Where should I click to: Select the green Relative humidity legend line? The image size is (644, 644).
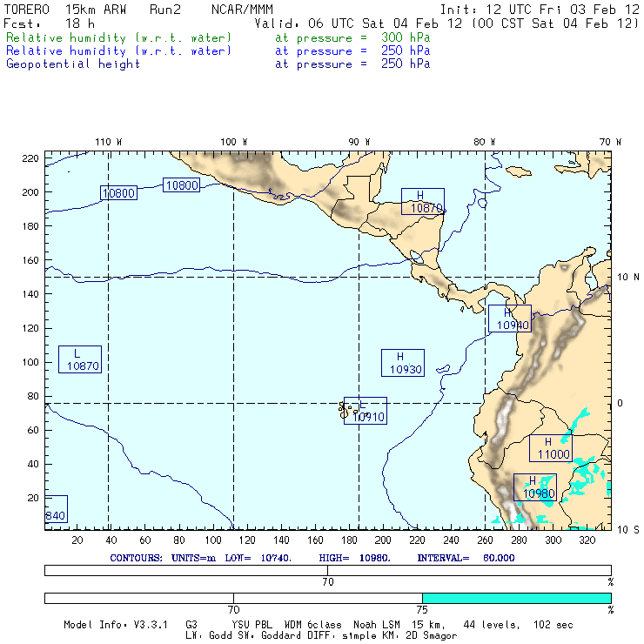[x=218, y=37]
